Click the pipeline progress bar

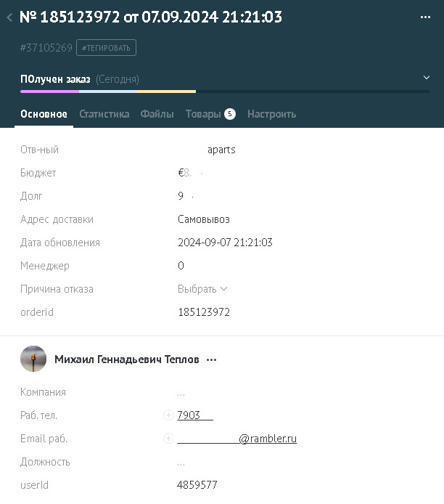[x=225, y=92]
